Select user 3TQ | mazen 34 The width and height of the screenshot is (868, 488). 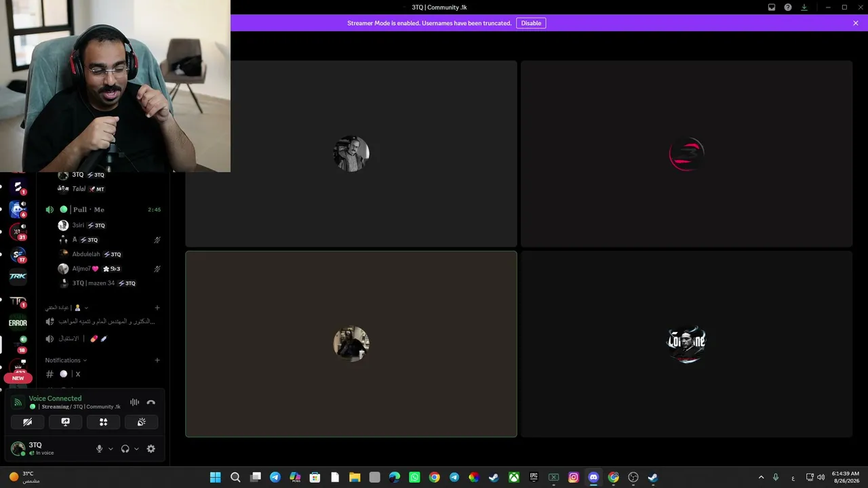[x=108, y=283]
